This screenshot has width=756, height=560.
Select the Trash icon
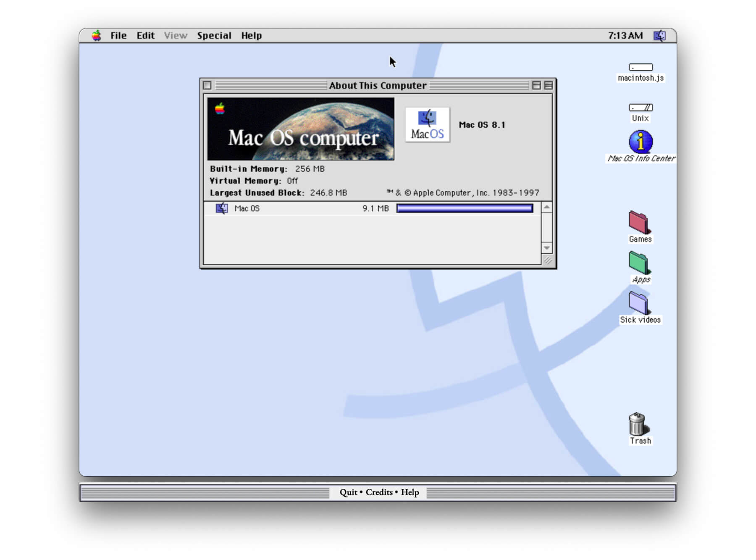point(638,423)
